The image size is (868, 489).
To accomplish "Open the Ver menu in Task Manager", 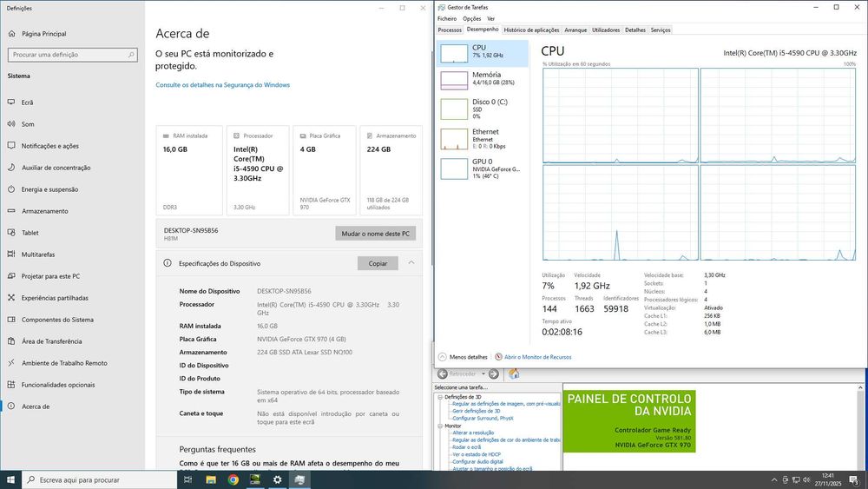I will [490, 19].
